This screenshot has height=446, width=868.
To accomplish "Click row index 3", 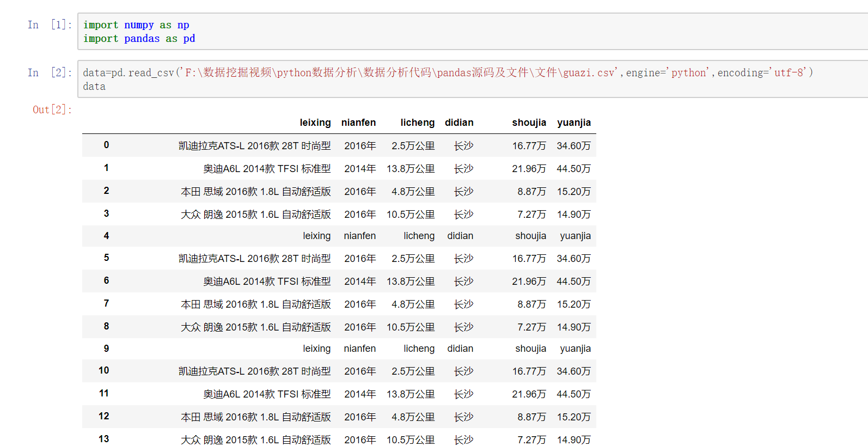I will pos(106,213).
